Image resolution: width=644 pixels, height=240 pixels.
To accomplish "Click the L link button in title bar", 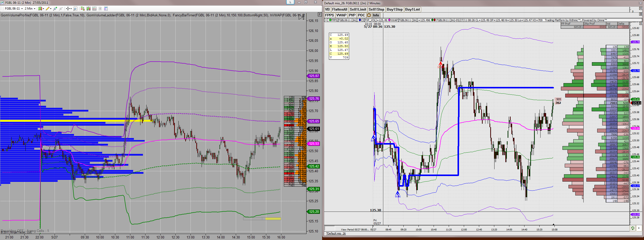I will (x=290, y=2).
